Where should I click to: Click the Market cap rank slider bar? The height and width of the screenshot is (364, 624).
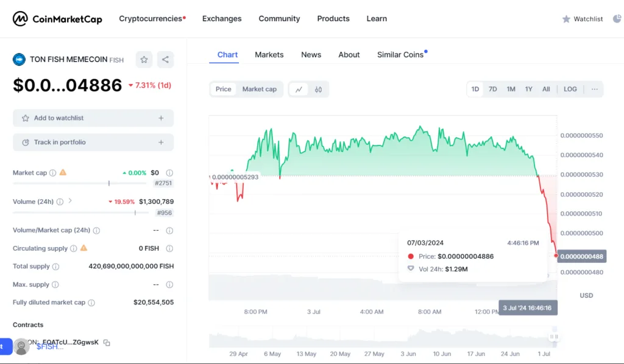coord(80,183)
